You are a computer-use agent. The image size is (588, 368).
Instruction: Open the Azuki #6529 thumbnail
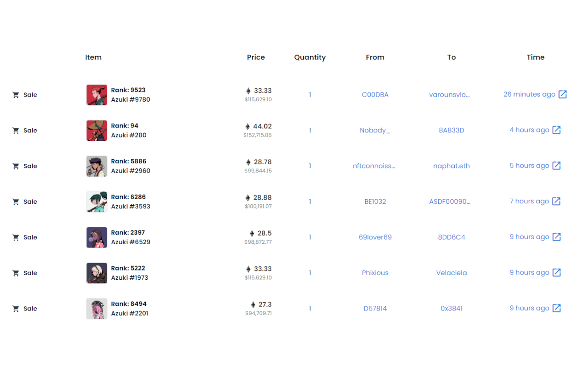pyautogui.click(x=97, y=237)
